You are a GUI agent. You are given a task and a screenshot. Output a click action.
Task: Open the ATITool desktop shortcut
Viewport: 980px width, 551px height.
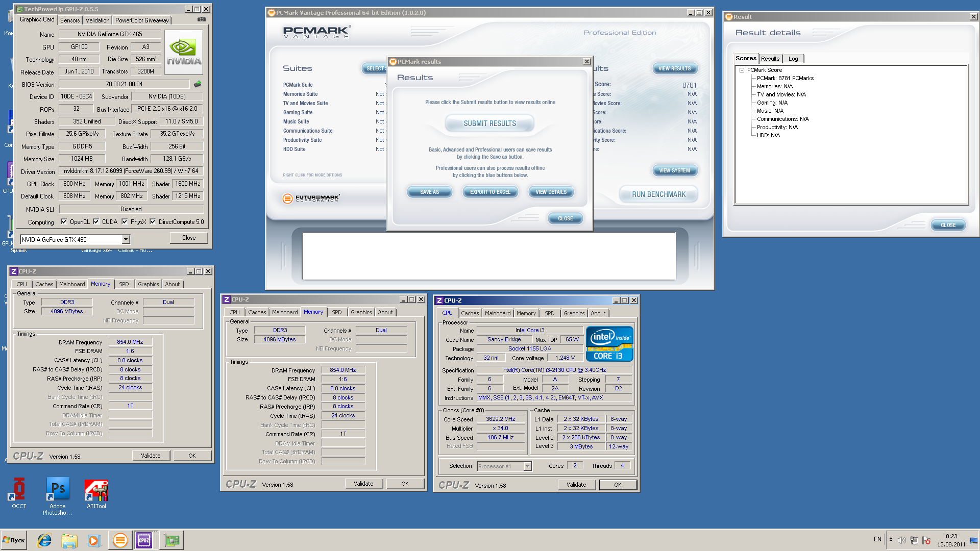point(96,493)
